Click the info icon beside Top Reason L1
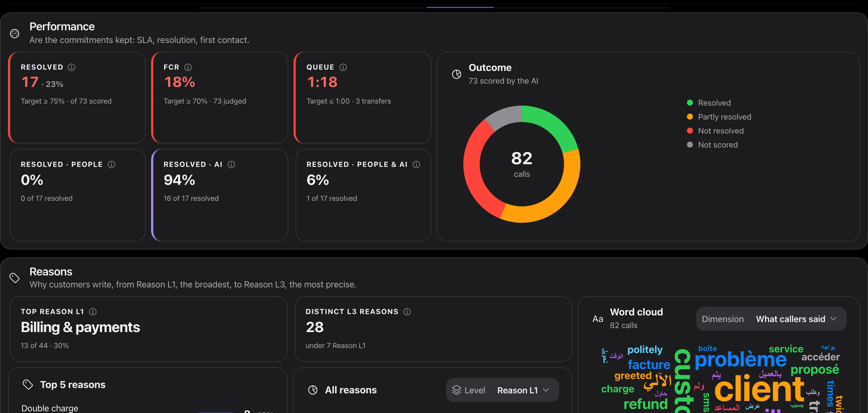Image resolution: width=868 pixels, height=413 pixels. 93,311
